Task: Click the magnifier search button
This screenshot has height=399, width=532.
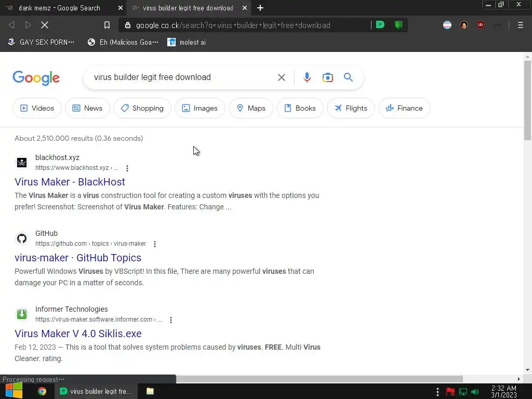Action: (x=348, y=77)
